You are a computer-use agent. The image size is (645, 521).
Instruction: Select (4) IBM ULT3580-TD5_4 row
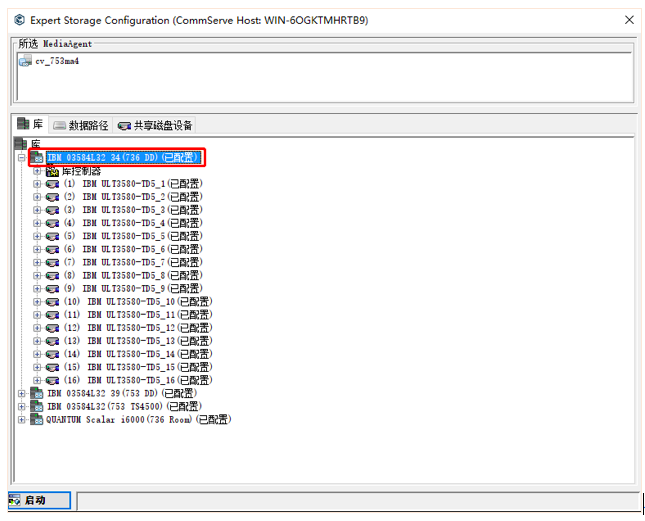[x=133, y=223]
